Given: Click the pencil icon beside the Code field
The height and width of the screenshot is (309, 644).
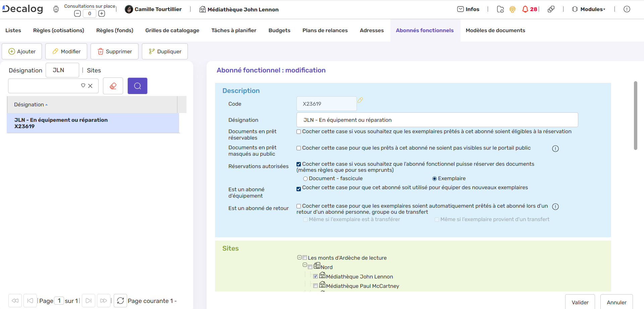Looking at the screenshot, I should click(x=360, y=100).
